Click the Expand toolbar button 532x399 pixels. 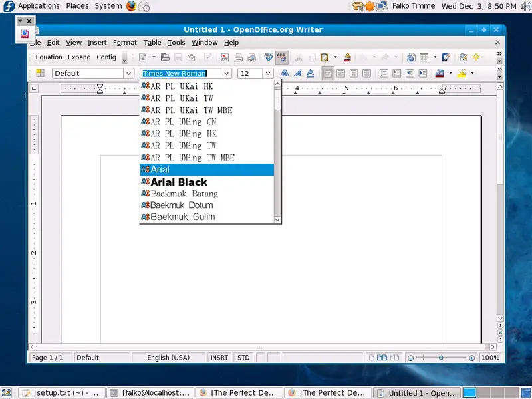coord(79,57)
